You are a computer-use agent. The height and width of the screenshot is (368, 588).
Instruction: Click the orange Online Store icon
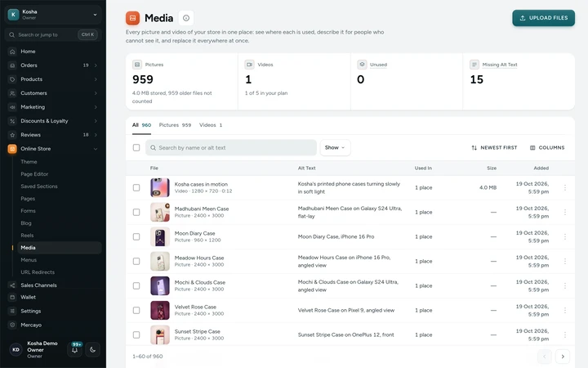click(12, 149)
